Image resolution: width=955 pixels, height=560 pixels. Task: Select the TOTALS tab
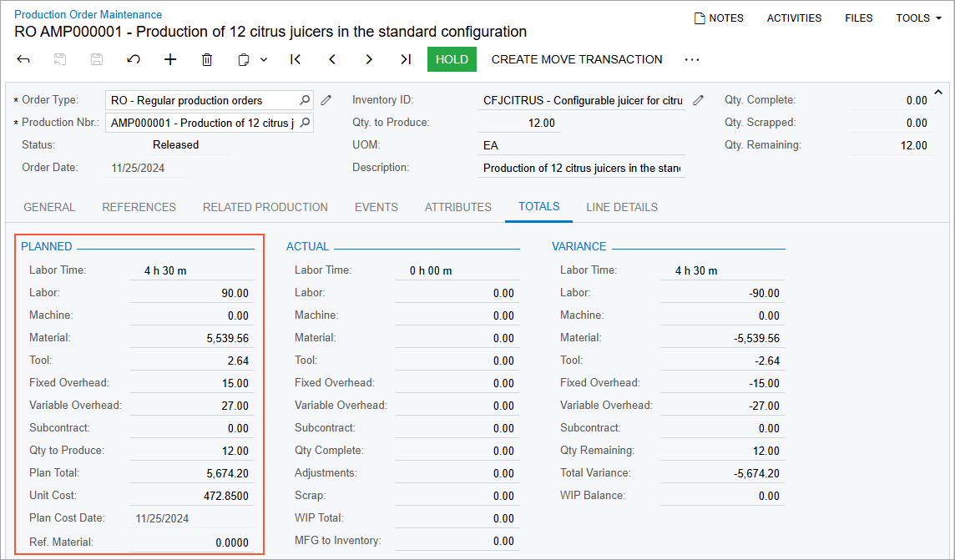[x=539, y=206]
